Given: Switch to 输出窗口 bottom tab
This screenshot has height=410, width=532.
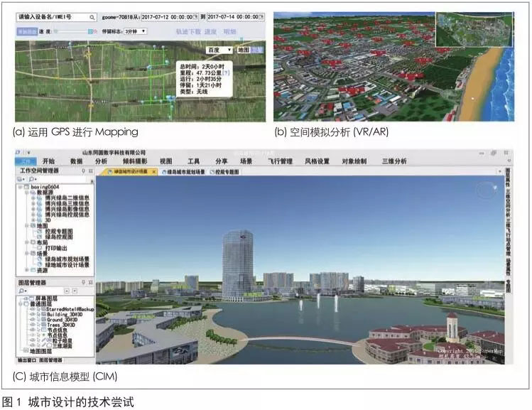Looking at the screenshot, I should pos(27,360).
